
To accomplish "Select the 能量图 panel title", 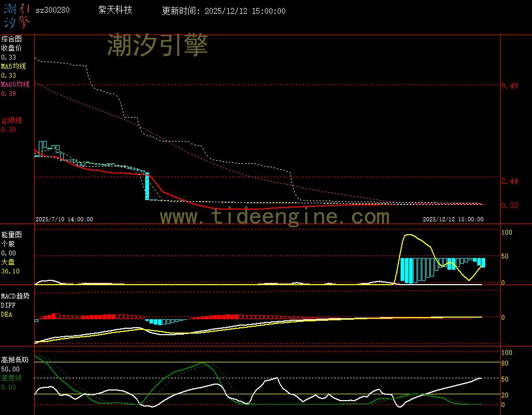I will [11, 234].
